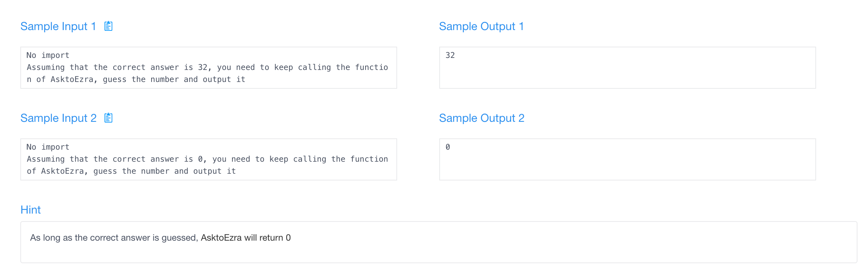Click empty area of Sample Output 2 box
Image resolution: width=868 pixels, height=276 pixels.
point(627,165)
